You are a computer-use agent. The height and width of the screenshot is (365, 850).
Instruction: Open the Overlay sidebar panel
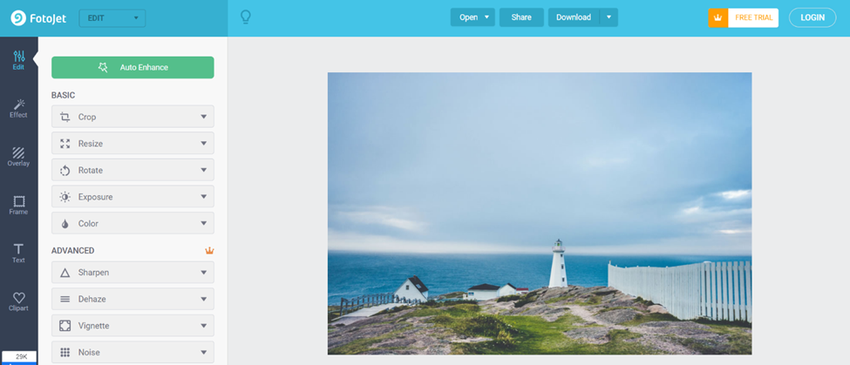pos(19,157)
